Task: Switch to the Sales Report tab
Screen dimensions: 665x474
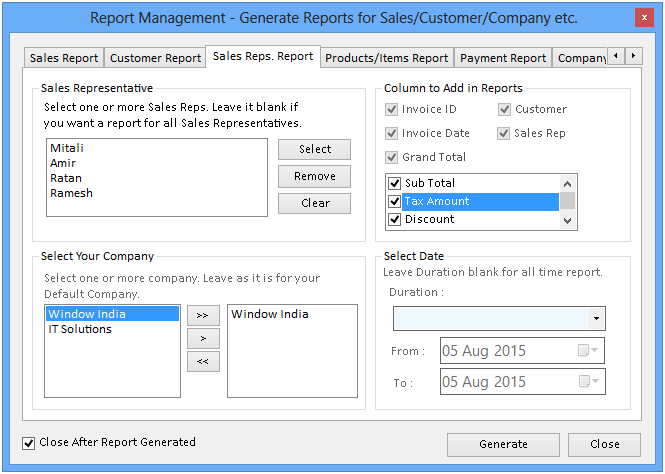Action: pos(64,58)
